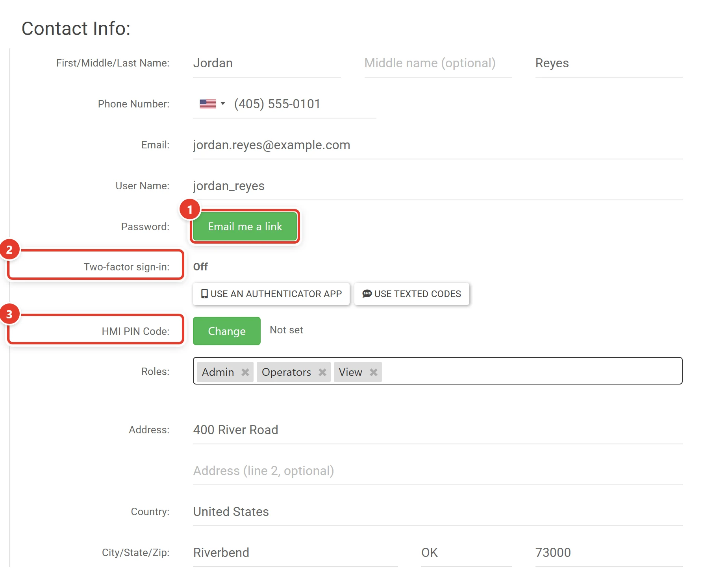Image resolution: width=704 pixels, height=588 pixels.
Task: Edit the state field OK
Action: [467, 553]
